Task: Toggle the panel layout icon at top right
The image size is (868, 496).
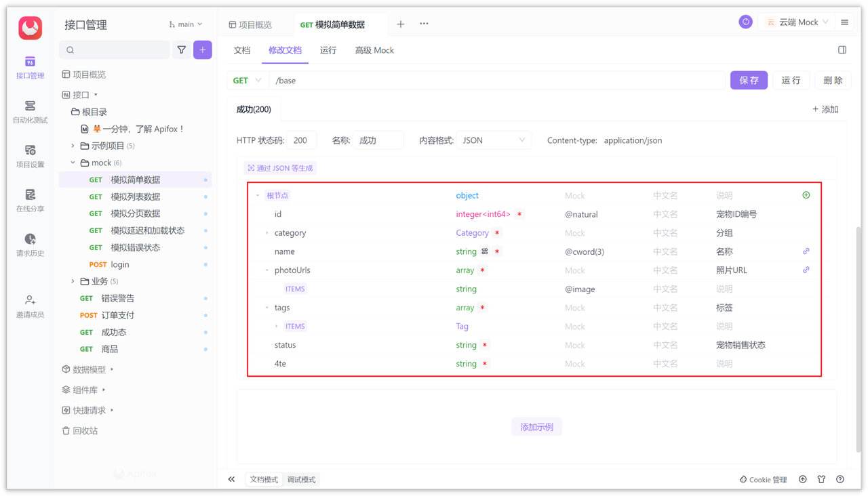Action: point(842,49)
